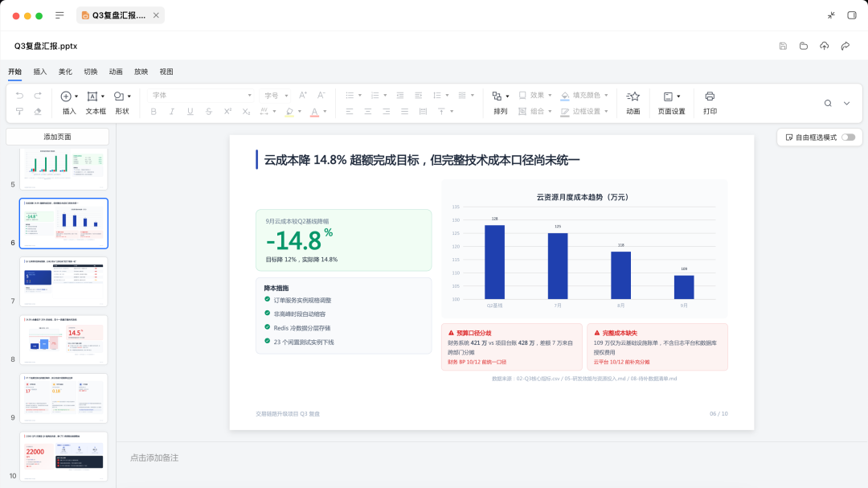Switch to the 切换 tab
868x488 pixels.
91,72
